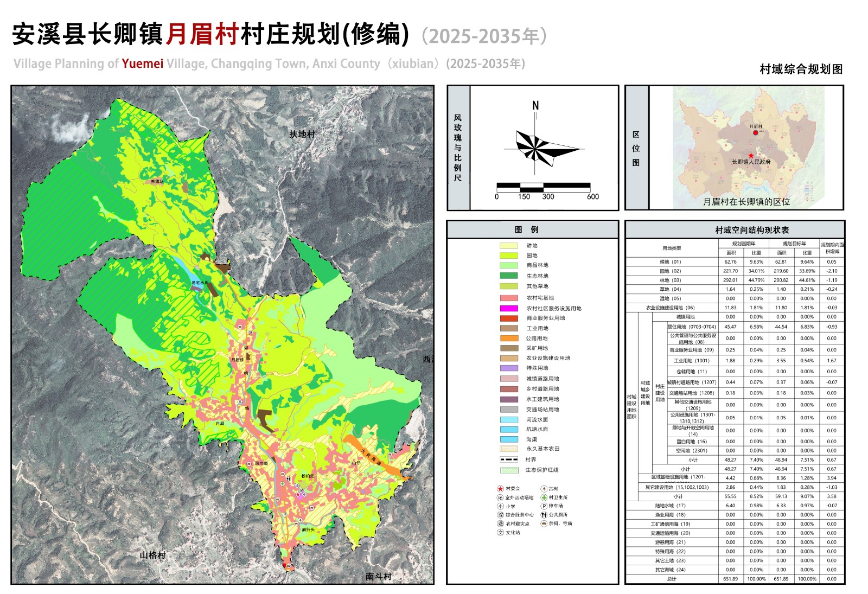Click the 小学 school icon in the legend
This screenshot has height=594, width=868.
(500, 506)
